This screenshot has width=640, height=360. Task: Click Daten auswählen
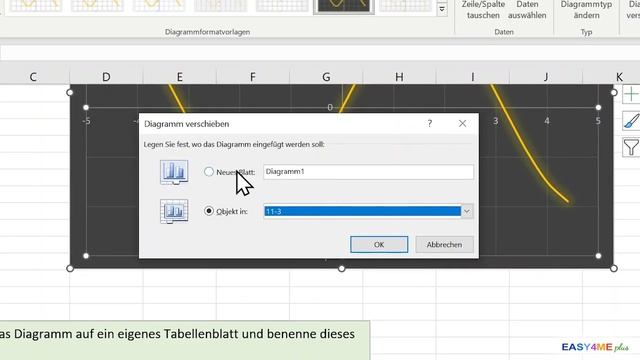coord(527,10)
